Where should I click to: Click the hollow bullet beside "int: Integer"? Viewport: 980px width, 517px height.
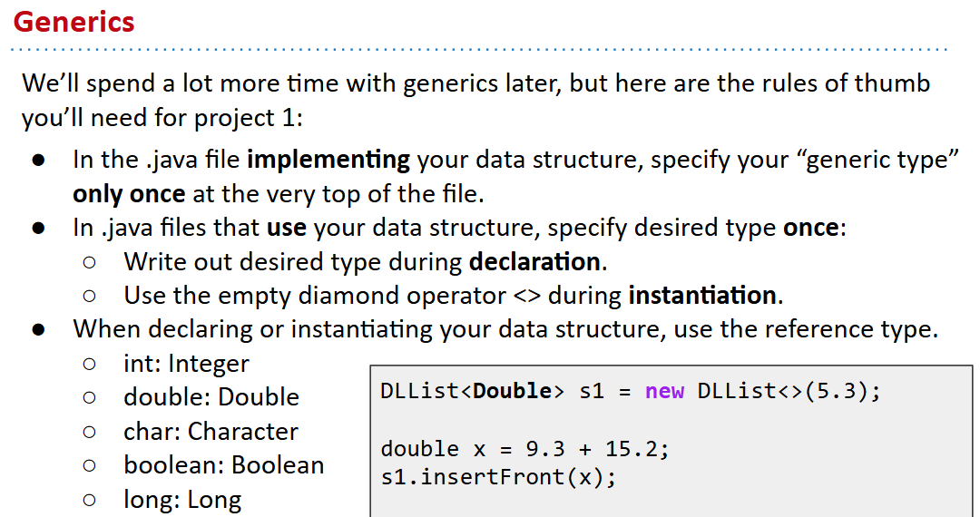coord(89,365)
